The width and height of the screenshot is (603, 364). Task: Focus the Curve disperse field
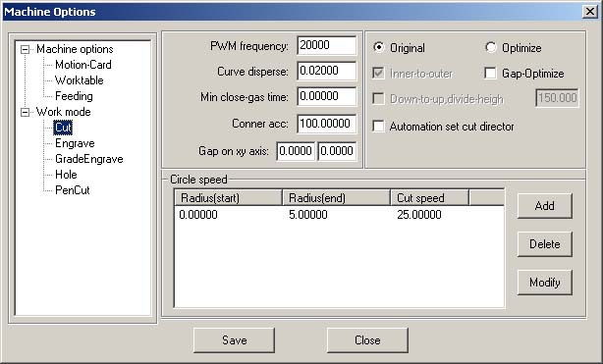tap(326, 71)
